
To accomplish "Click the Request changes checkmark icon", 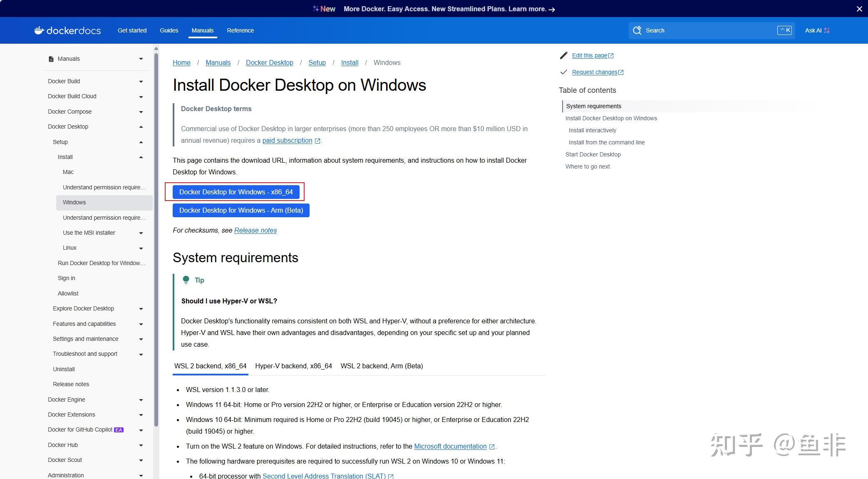I will 564,72.
